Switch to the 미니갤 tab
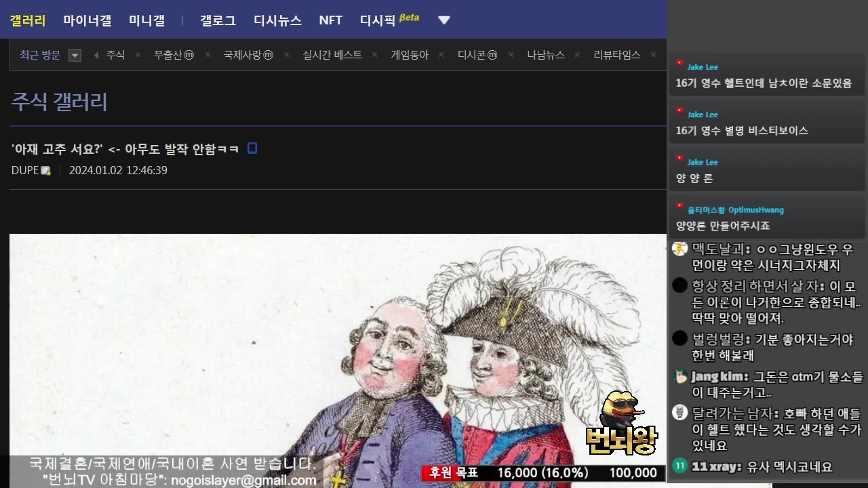This screenshot has width=868, height=488. pos(147,20)
